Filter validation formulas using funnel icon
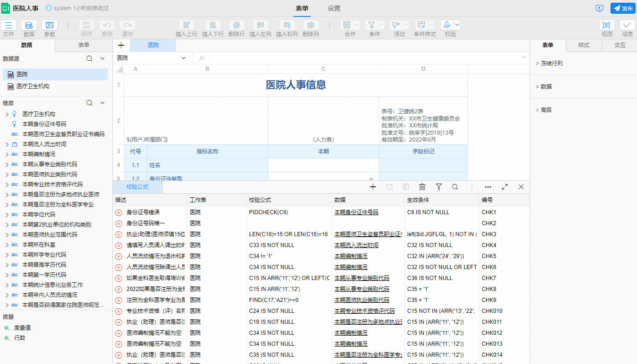The image size is (637, 364). [x=439, y=187]
